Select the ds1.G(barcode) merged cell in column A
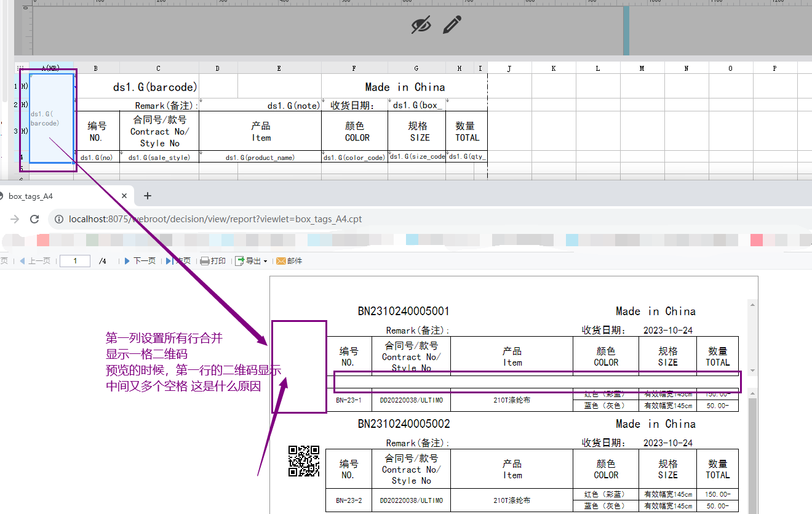The image size is (812, 514). tap(52, 118)
